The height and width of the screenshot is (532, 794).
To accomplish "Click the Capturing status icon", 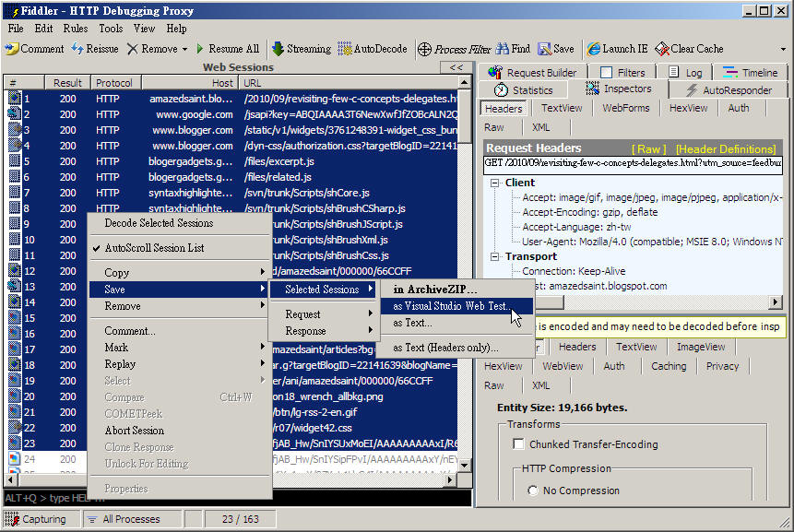I will click(x=11, y=519).
